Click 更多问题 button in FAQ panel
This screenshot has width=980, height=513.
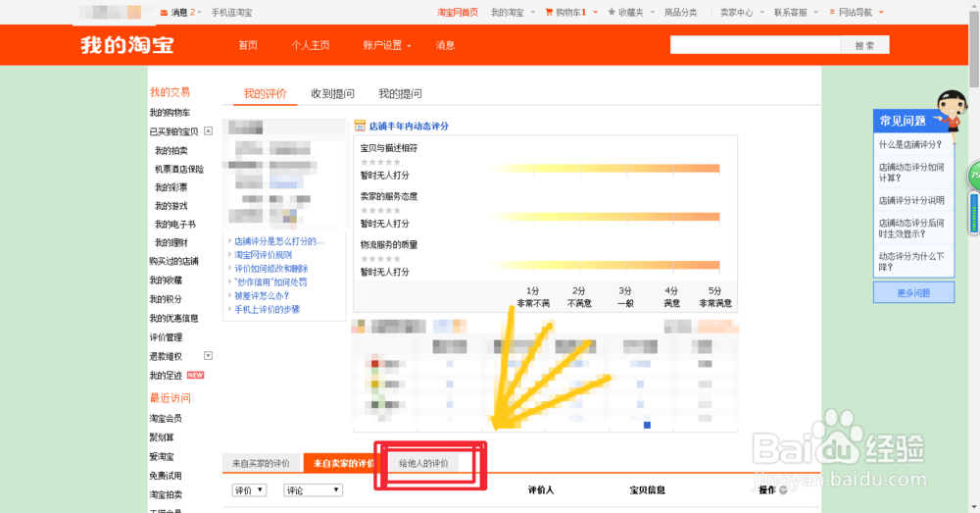(x=913, y=292)
